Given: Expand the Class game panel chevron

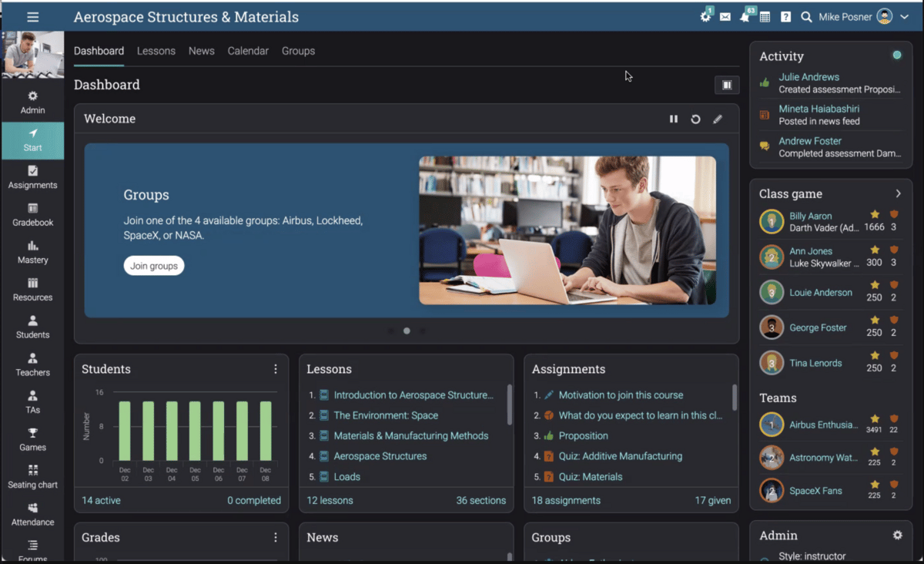Looking at the screenshot, I should (898, 193).
